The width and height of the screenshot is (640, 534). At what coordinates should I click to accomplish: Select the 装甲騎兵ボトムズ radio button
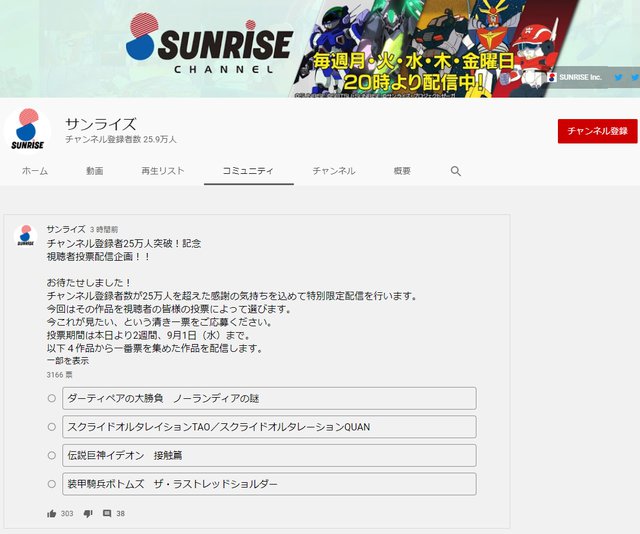pos(51,484)
